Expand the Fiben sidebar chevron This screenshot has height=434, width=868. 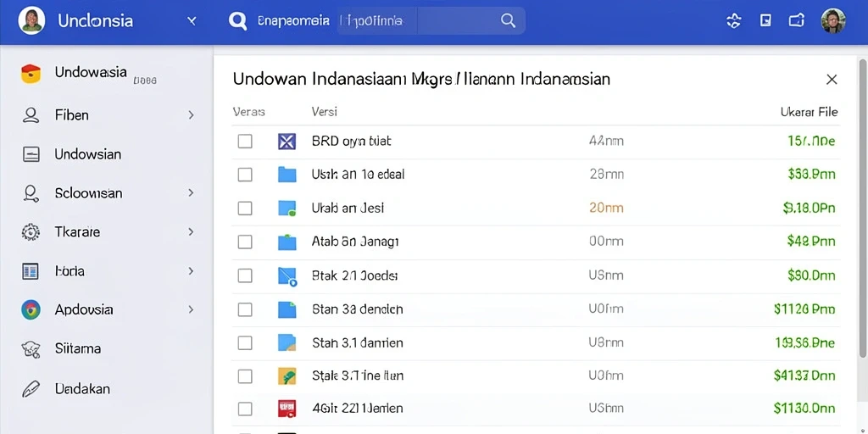point(191,115)
